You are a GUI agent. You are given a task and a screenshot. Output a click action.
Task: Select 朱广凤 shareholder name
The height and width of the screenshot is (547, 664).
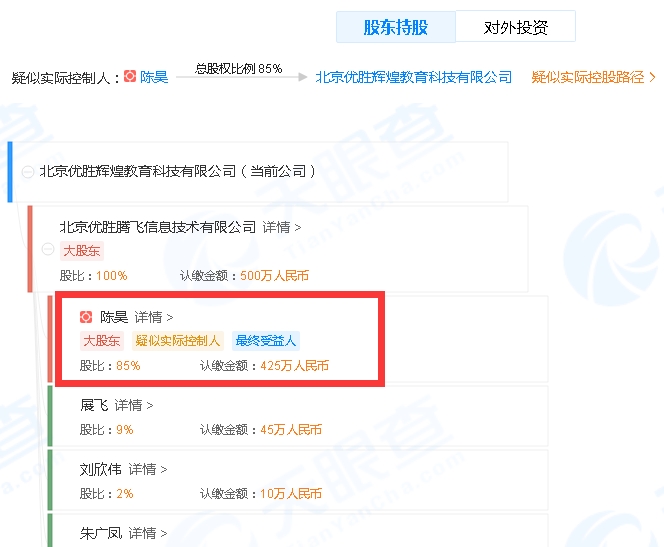pos(101,533)
